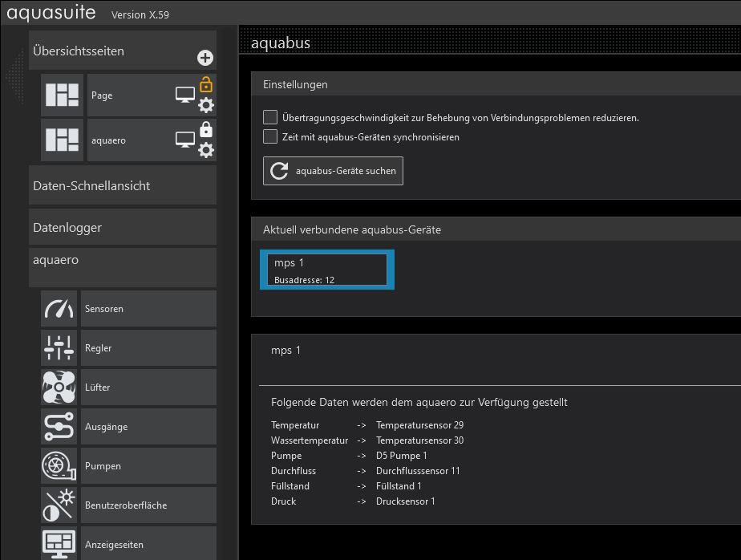
Task: Click the Temperatursensor 30 value
Action: 419,440
